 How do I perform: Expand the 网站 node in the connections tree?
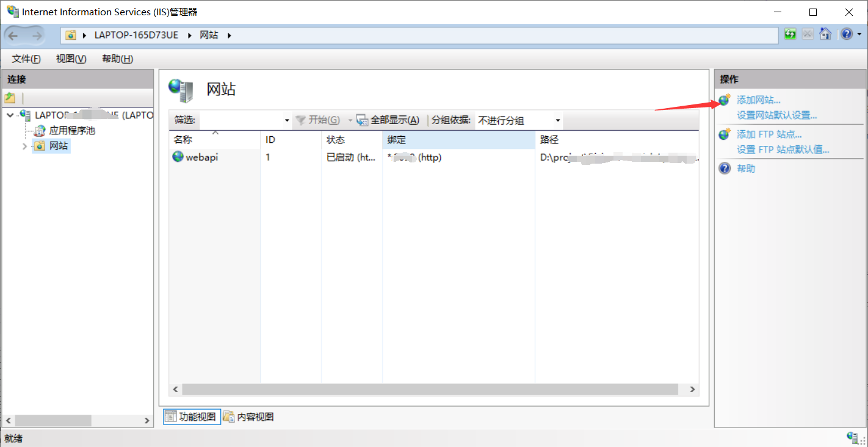tap(24, 145)
